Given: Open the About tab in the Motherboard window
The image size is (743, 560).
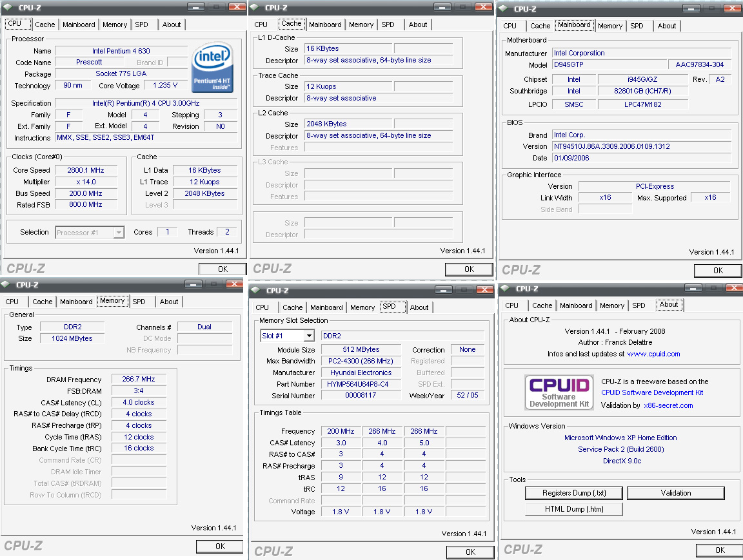Looking at the screenshot, I should [x=667, y=26].
